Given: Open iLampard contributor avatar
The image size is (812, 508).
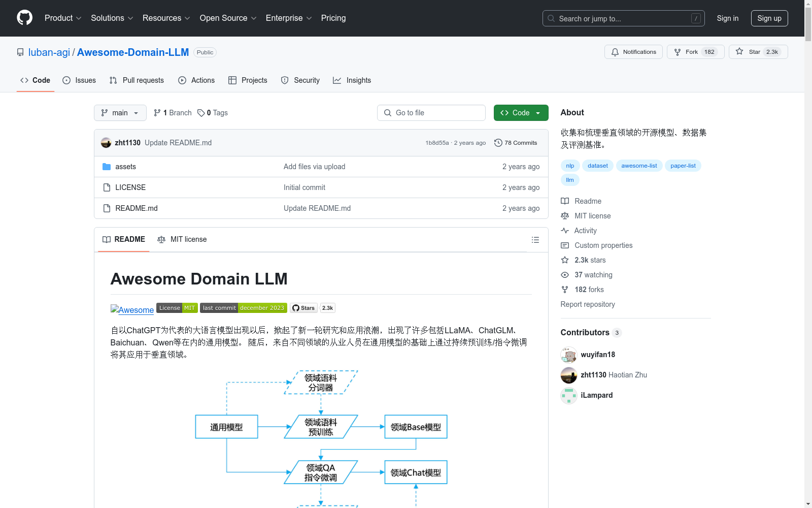Looking at the screenshot, I should [x=569, y=395].
